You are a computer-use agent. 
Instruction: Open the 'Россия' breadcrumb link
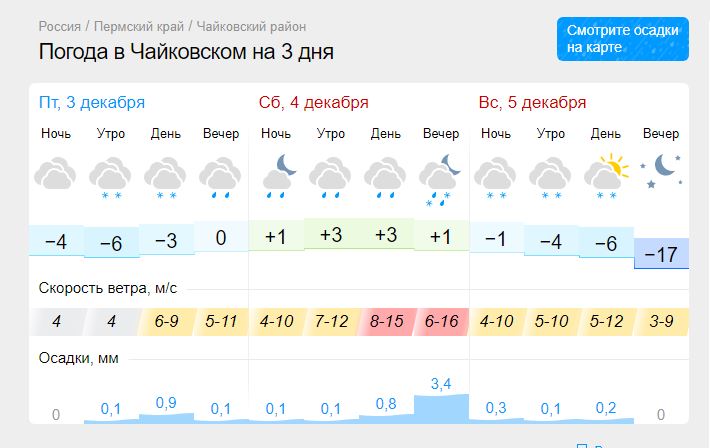tap(59, 27)
